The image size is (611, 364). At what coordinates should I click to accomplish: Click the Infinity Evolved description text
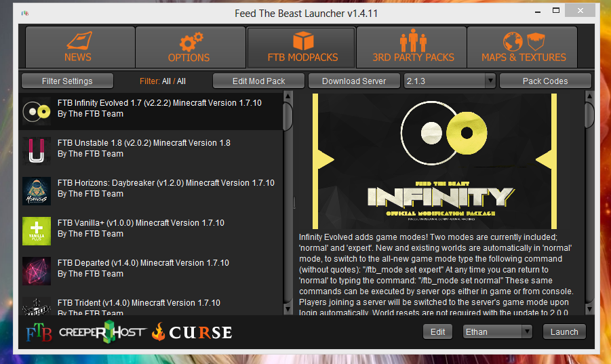tap(436, 275)
